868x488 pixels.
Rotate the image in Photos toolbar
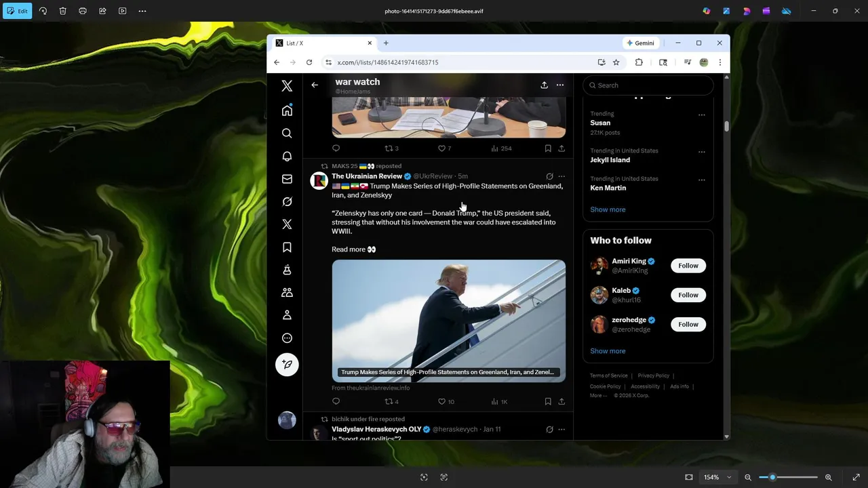(x=43, y=11)
